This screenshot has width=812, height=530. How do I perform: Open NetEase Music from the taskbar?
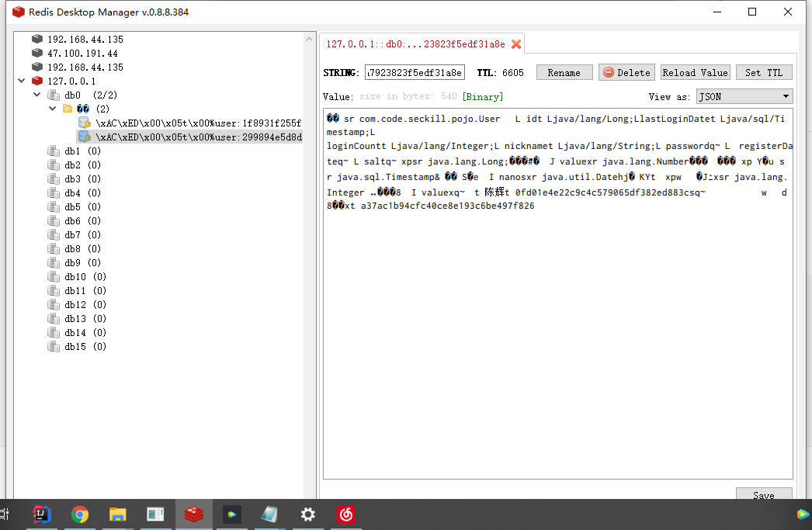pyautogui.click(x=346, y=514)
